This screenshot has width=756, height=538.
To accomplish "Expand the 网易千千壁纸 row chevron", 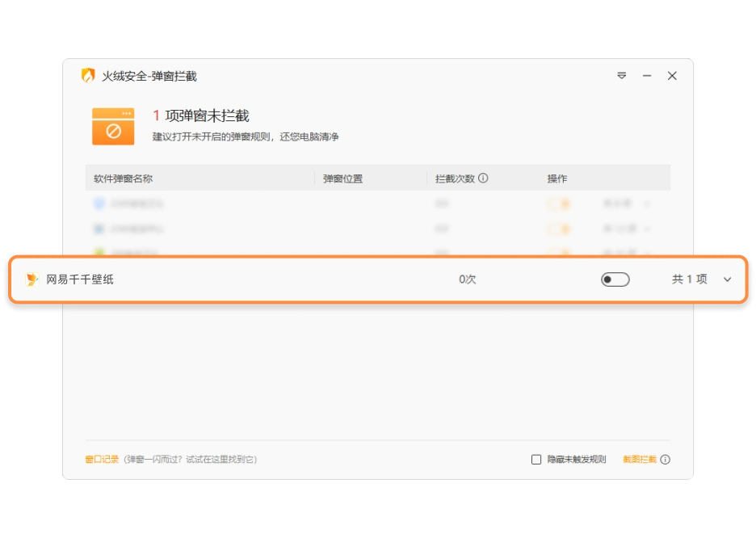I will click(x=728, y=280).
